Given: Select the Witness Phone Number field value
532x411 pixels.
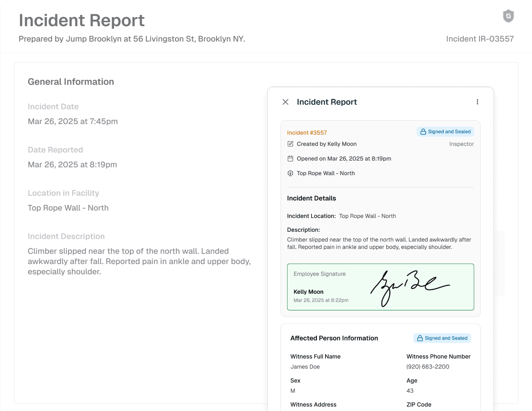Looking at the screenshot, I should pyautogui.click(x=427, y=366).
